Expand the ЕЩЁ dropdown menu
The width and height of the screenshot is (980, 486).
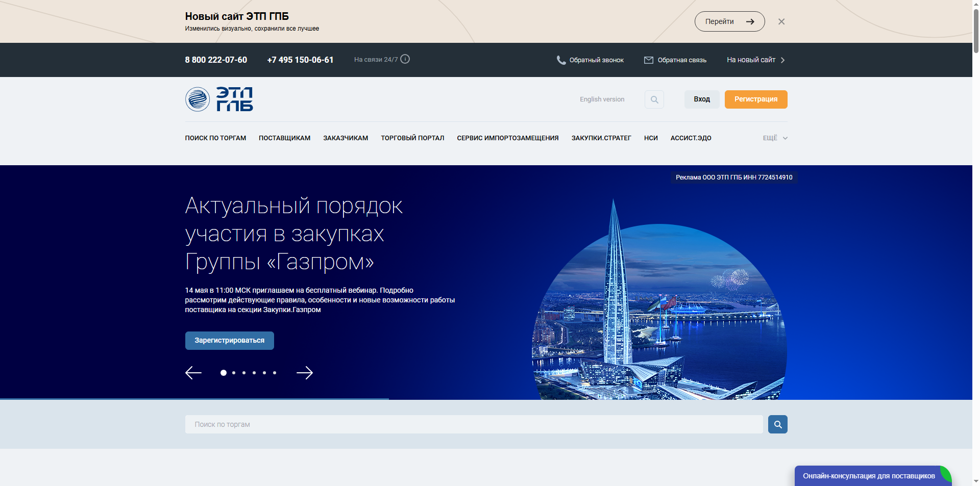775,138
